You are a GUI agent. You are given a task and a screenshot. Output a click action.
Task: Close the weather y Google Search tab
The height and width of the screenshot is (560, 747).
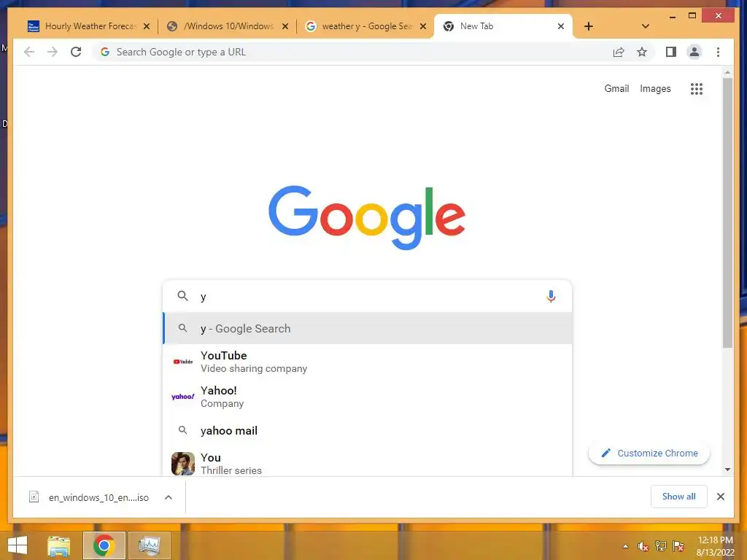click(422, 26)
